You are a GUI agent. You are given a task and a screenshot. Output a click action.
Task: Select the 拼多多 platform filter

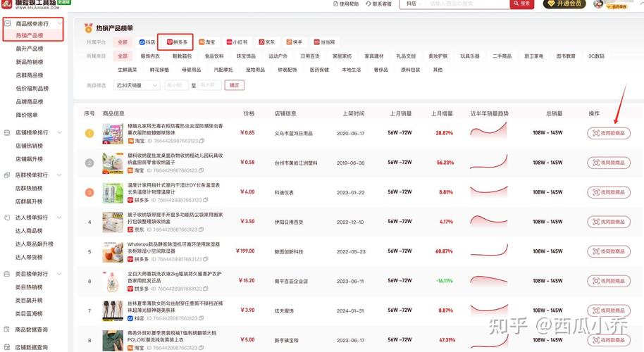coord(177,42)
